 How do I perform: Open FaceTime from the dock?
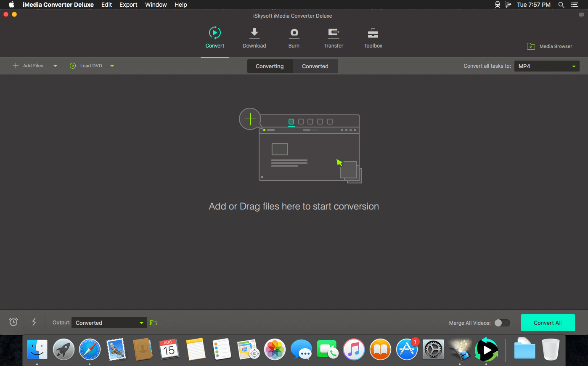(x=328, y=349)
